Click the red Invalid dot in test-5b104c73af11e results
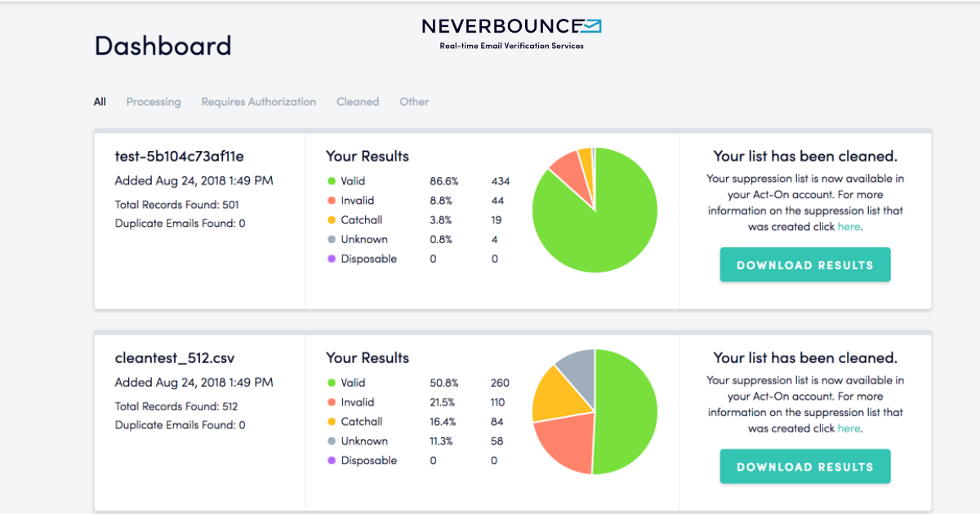 pos(332,201)
